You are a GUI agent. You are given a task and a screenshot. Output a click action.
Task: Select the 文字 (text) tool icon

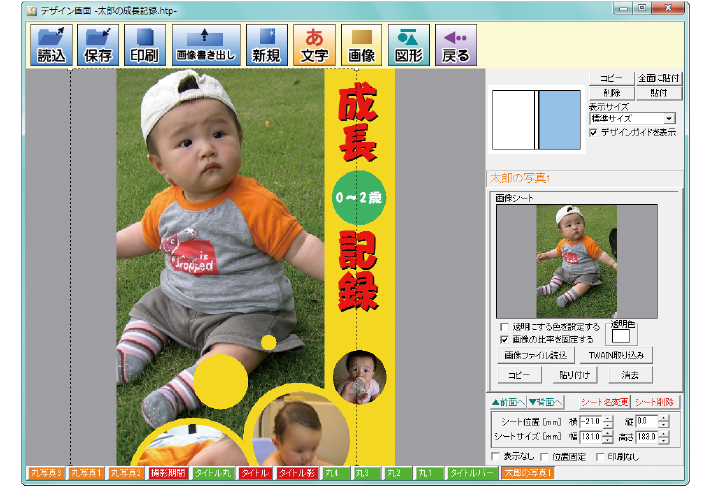(314, 45)
